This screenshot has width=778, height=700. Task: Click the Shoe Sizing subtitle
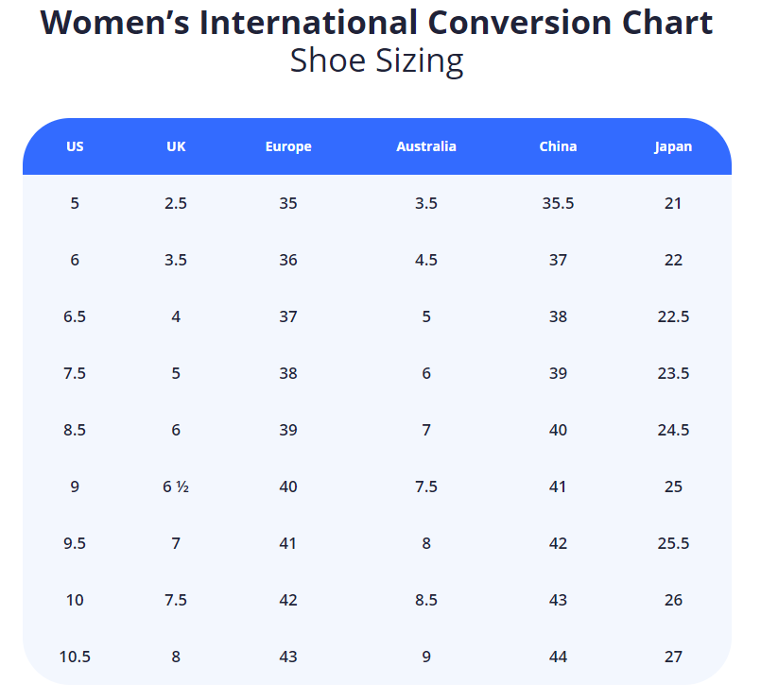pyautogui.click(x=376, y=60)
